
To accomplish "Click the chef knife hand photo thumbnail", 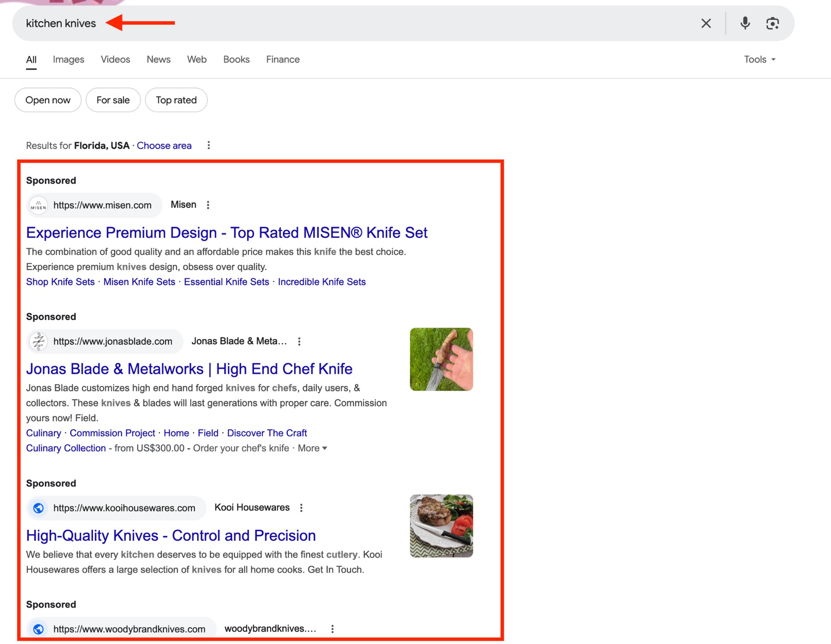I will tap(441, 359).
